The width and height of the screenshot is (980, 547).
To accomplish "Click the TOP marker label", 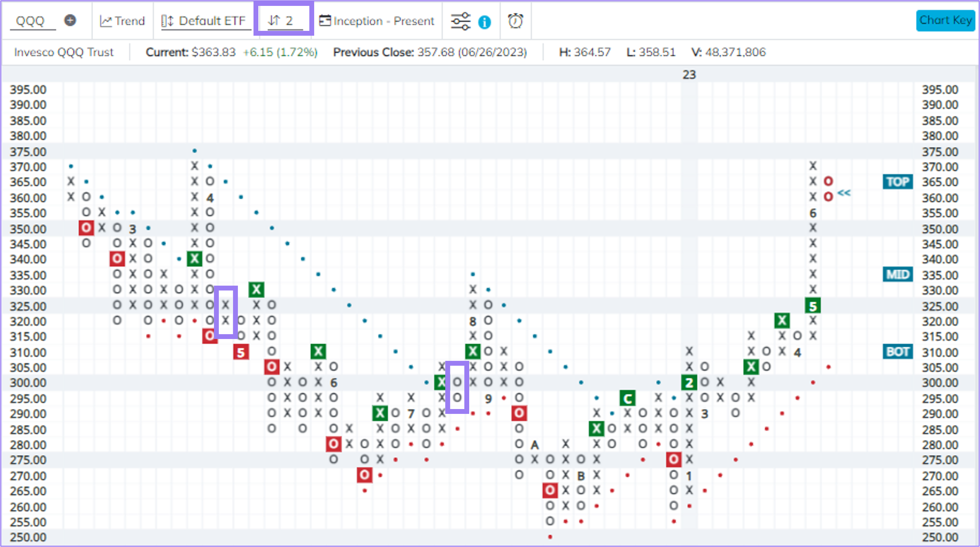I will pyautogui.click(x=897, y=182).
